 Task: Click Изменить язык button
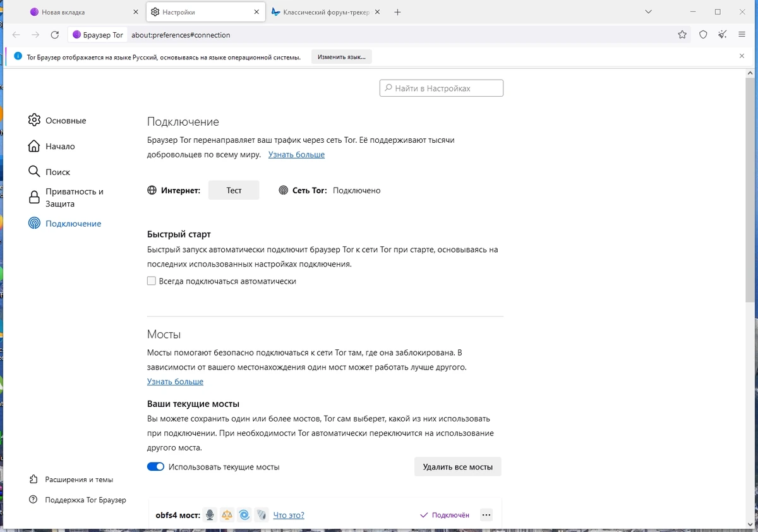point(342,56)
